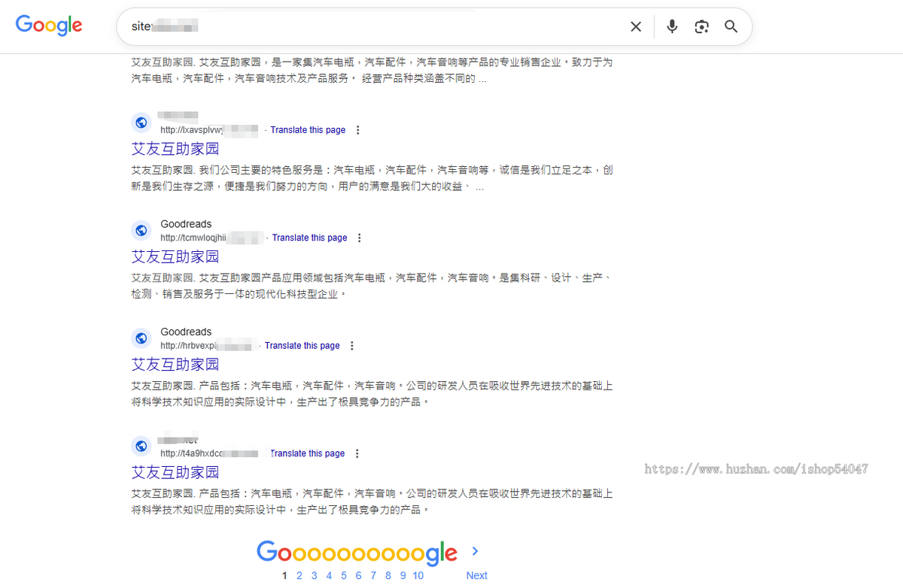This screenshot has width=903, height=588.
Task: Click the X to clear the search box
Action: 635,26
